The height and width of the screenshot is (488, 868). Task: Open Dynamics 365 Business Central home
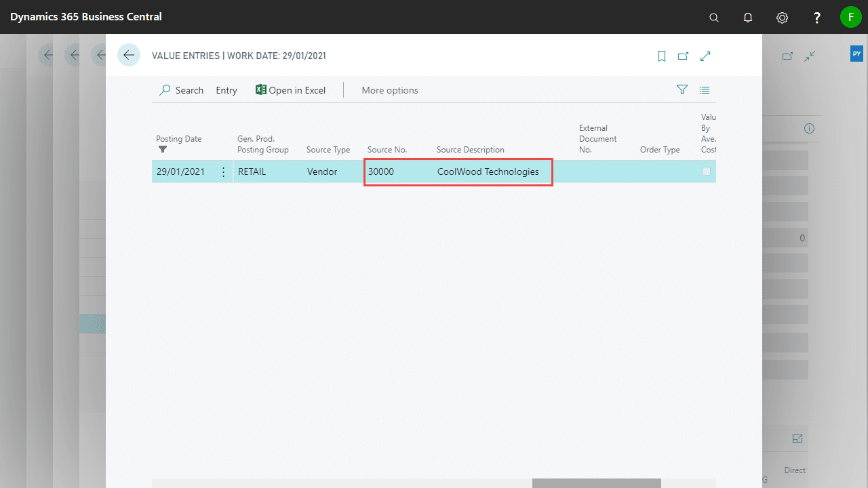(86, 17)
